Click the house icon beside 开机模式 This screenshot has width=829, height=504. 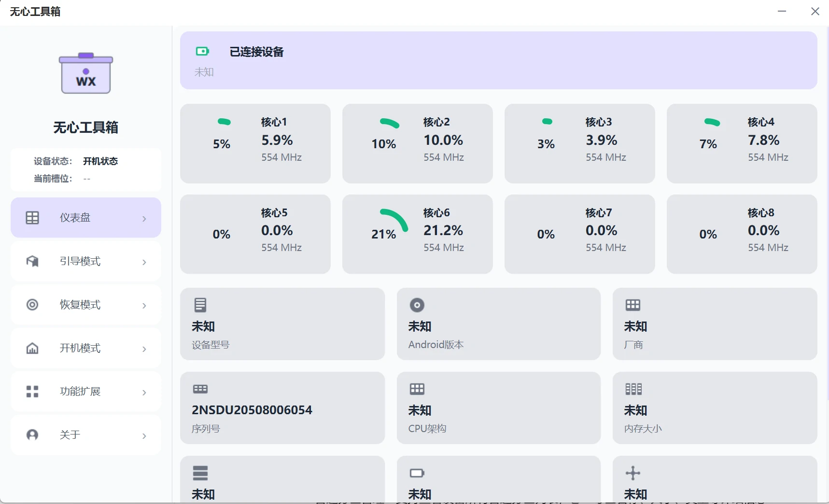32,348
